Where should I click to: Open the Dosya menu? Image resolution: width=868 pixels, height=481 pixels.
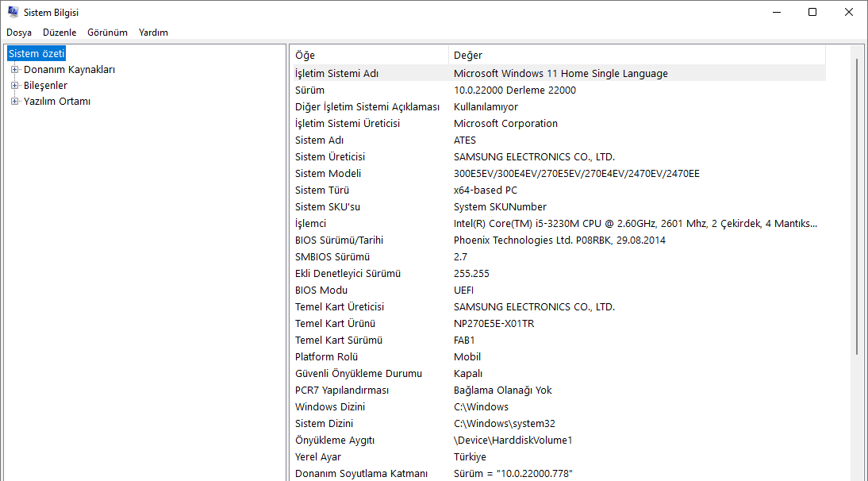point(18,32)
